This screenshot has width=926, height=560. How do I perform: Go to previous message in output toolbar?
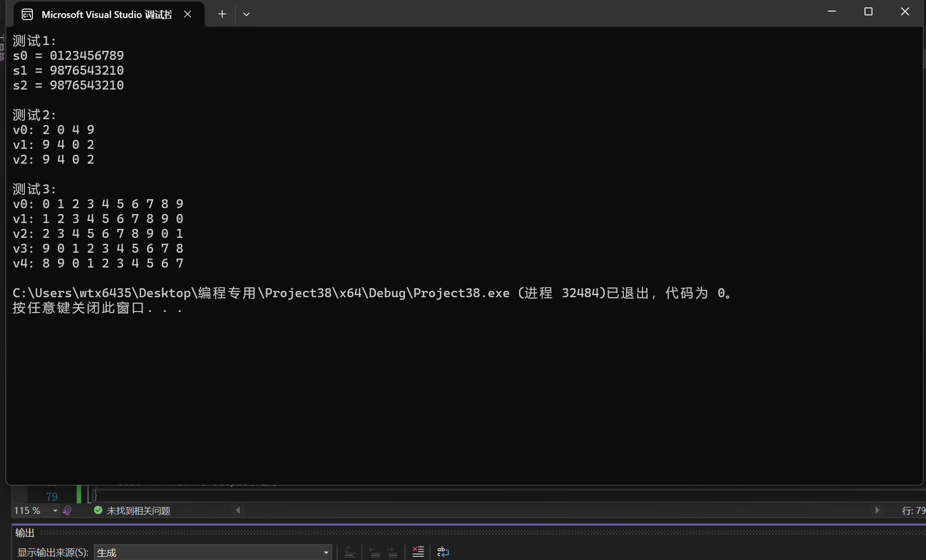click(375, 552)
